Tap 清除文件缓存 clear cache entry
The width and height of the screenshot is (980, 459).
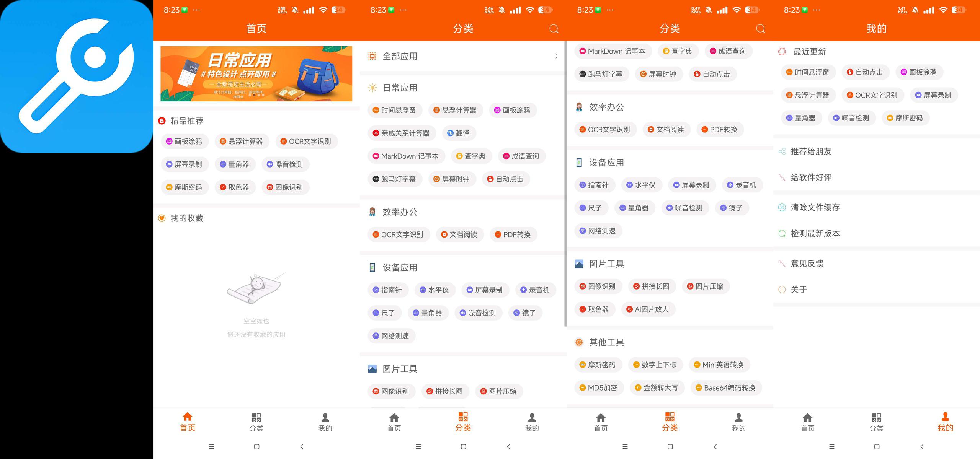tap(815, 207)
